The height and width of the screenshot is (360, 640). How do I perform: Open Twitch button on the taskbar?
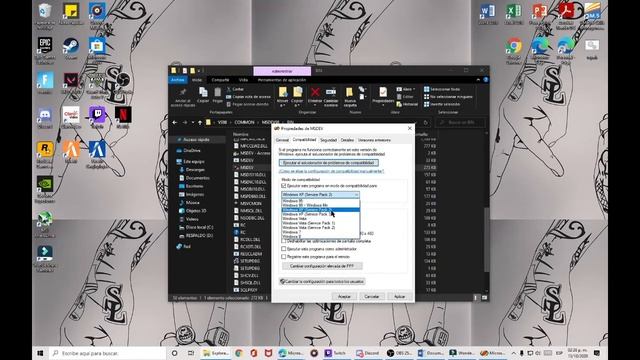click(336, 353)
